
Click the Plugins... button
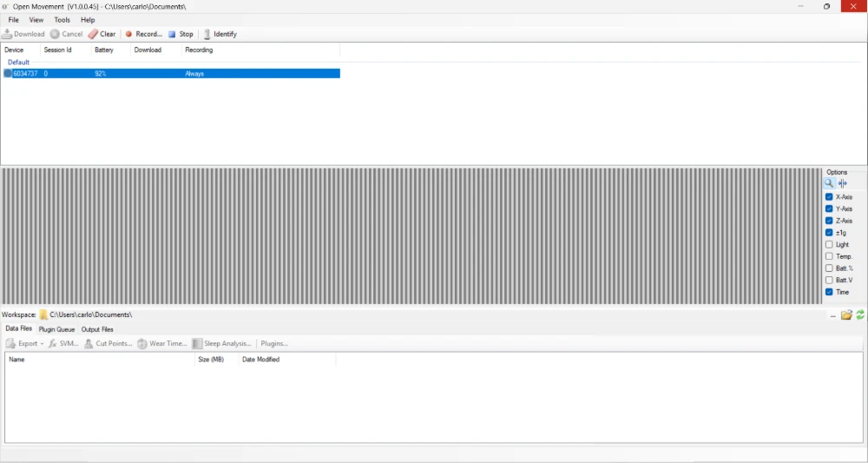pyautogui.click(x=274, y=343)
